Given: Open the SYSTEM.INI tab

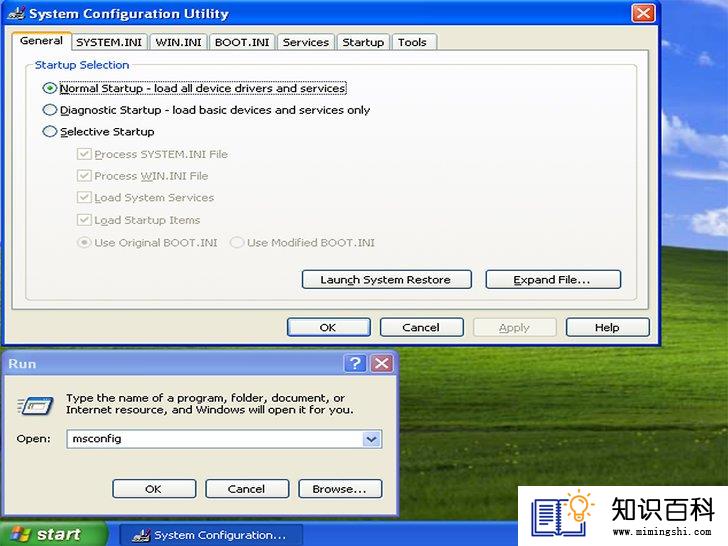Looking at the screenshot, I should (109, 42).
